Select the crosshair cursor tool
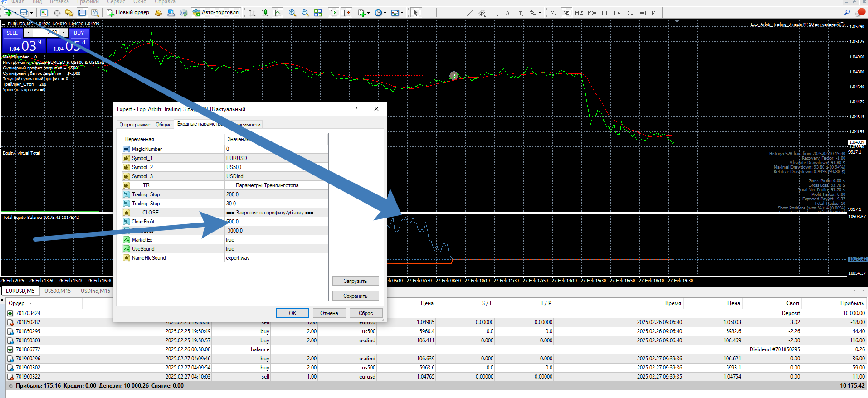Image resolution: width=868 pixels, height=398 pixels. [429, 13]
